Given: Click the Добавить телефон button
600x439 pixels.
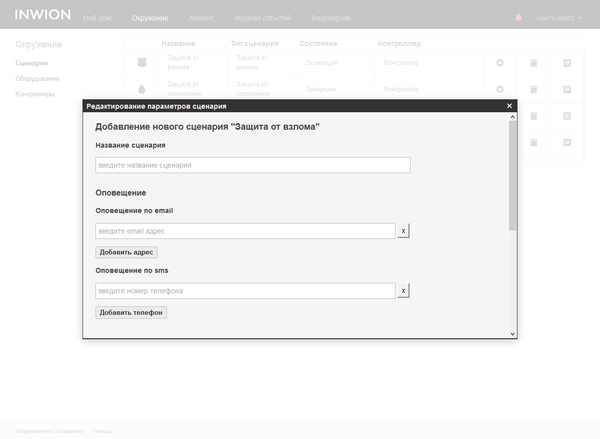Looking at the screenshot, I should [131, 312].
